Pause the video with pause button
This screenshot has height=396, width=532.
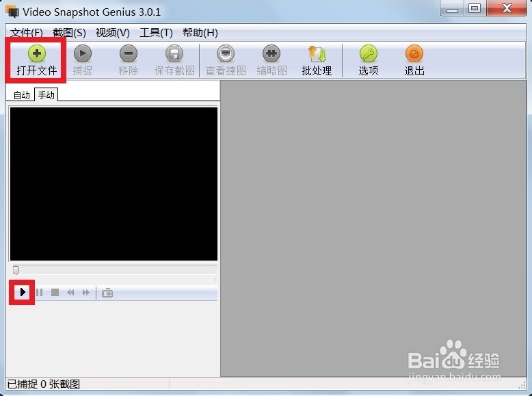point(40,292)
